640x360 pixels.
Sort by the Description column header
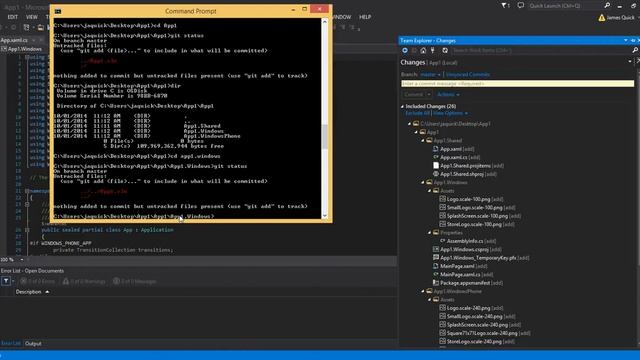(29, 292)
